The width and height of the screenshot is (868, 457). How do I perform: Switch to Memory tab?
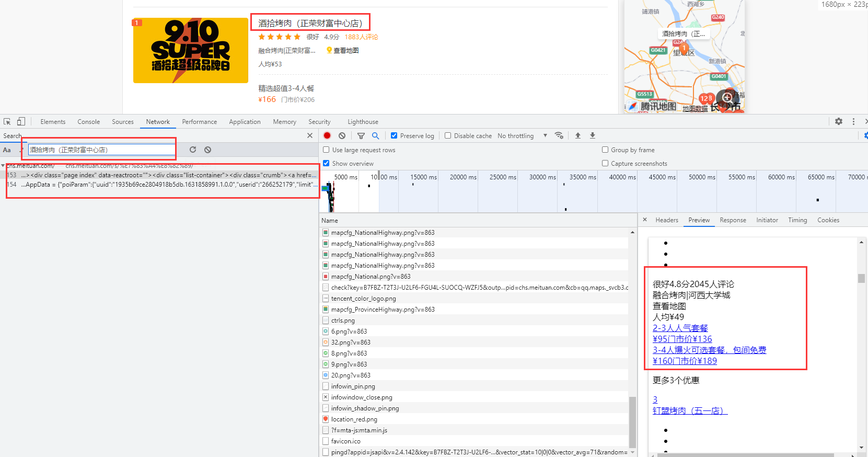(285, 122)
